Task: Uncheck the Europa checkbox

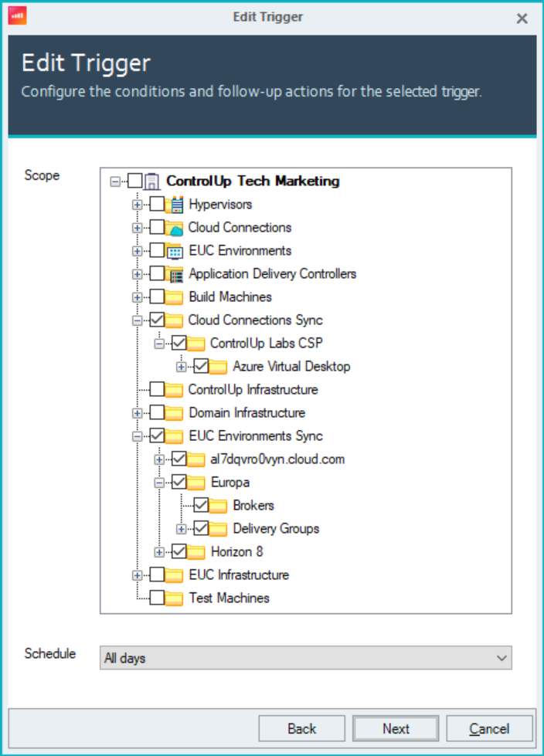Action: click(x=179, y=482)
